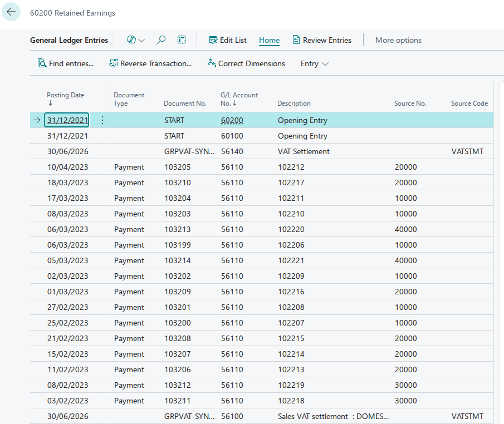This screenshot has width=504, height=424.
Task: Click the START document number in 60100 row
Action: (x=174, y=136)
